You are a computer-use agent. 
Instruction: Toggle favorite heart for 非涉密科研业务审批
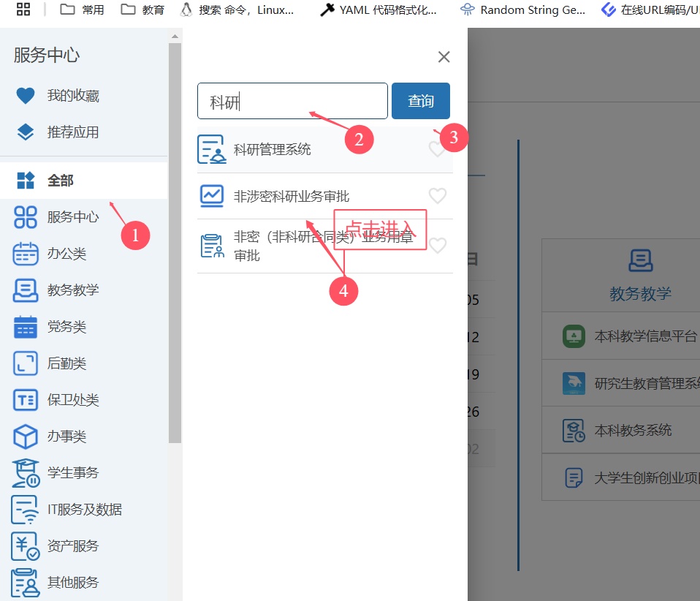[437, 196]
